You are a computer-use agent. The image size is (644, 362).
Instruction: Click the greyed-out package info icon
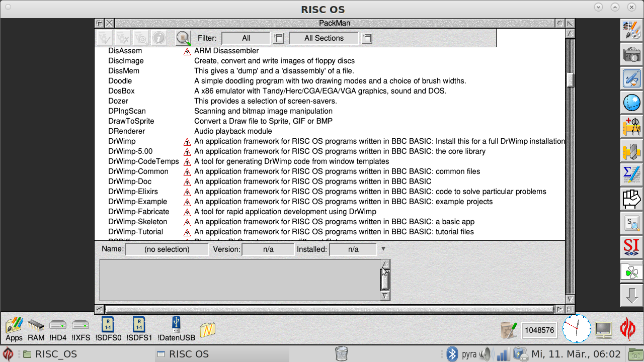pos(159,38)
